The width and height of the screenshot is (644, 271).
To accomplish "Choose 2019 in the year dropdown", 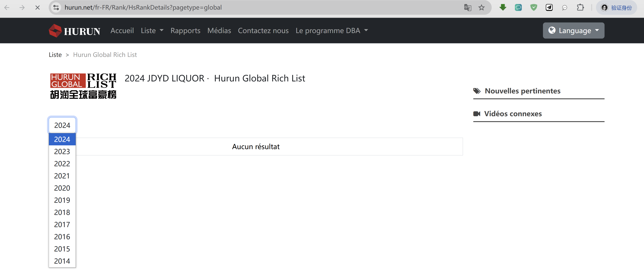I will tap(62, 200).
